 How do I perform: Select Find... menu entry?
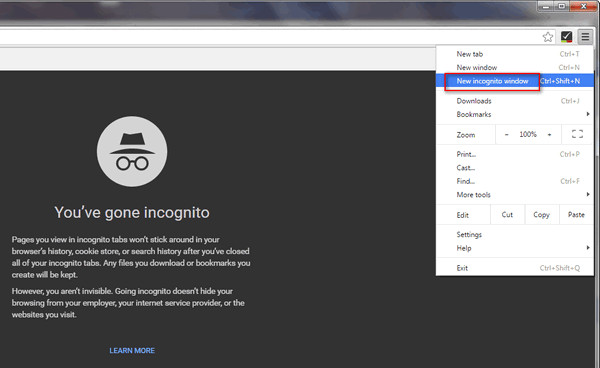click(515, 181)
